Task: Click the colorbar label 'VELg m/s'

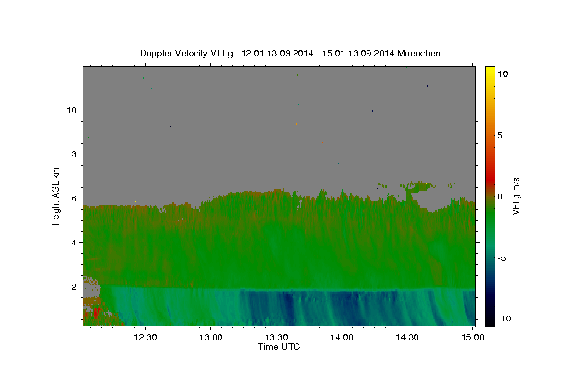Action: tap(516, 196)
